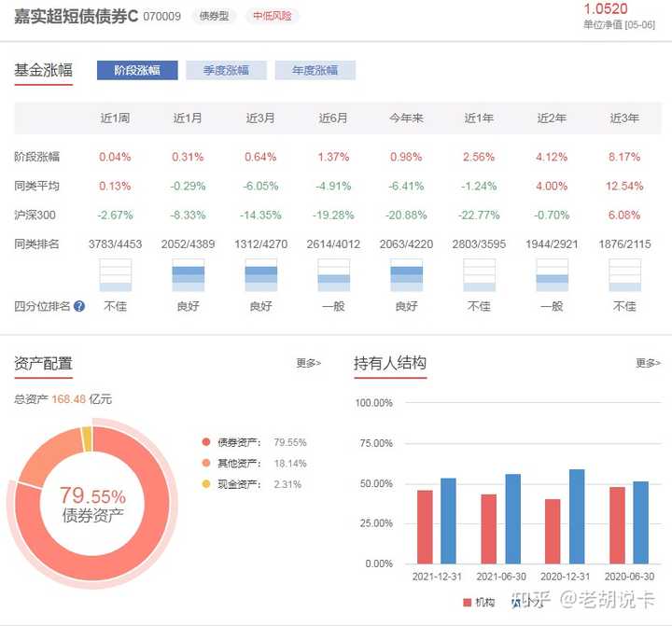
Task: Open 更多 link in 资产配置 section
Action: coord(309,363)
